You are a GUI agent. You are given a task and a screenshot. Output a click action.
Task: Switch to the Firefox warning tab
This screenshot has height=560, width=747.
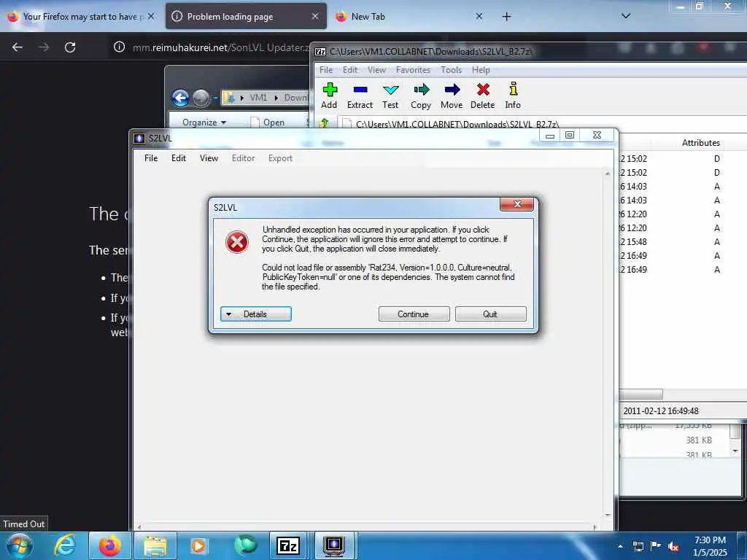81,16
